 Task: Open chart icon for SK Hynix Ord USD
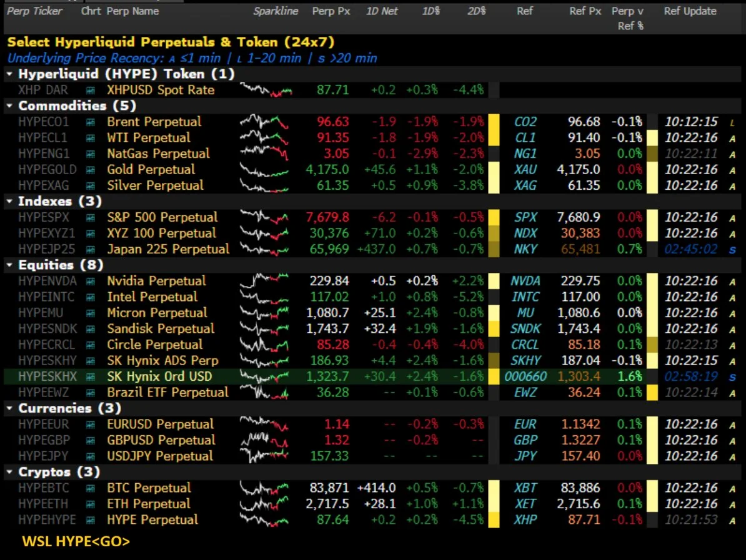[x=91, y=377]
